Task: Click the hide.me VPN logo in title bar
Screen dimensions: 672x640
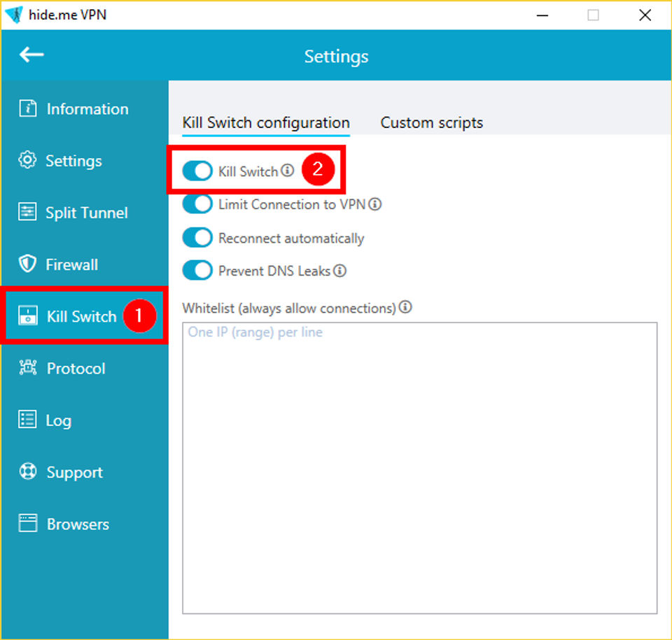Action: tap(14, 15)
